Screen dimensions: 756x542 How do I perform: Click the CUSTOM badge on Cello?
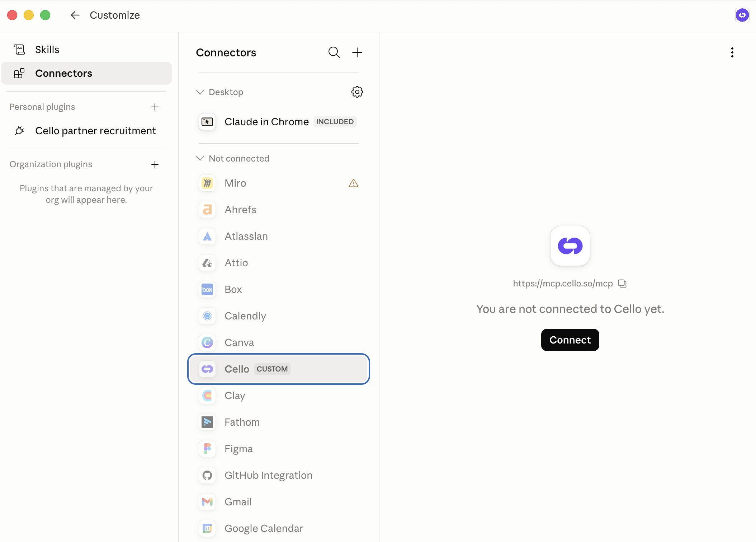tap(272, 369)
